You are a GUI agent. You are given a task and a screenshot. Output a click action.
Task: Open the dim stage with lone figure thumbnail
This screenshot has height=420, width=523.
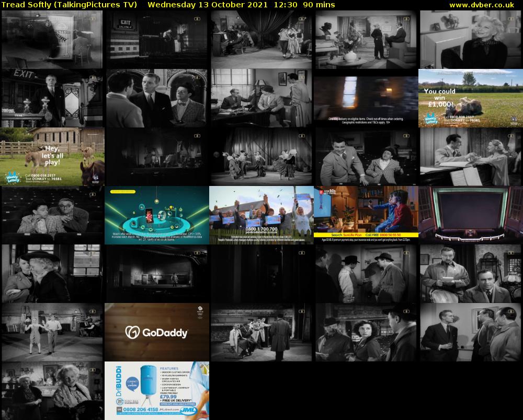click(157, 273)
